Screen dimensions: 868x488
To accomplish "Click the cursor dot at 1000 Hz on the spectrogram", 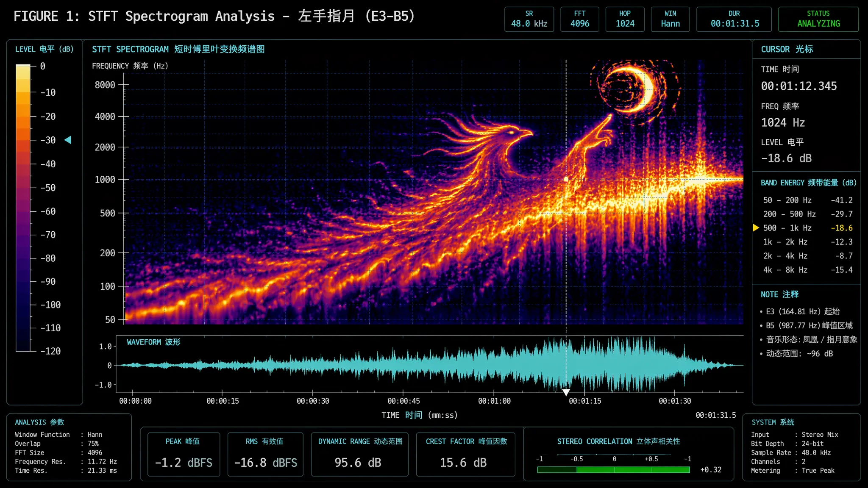I will tap(566, 179).
